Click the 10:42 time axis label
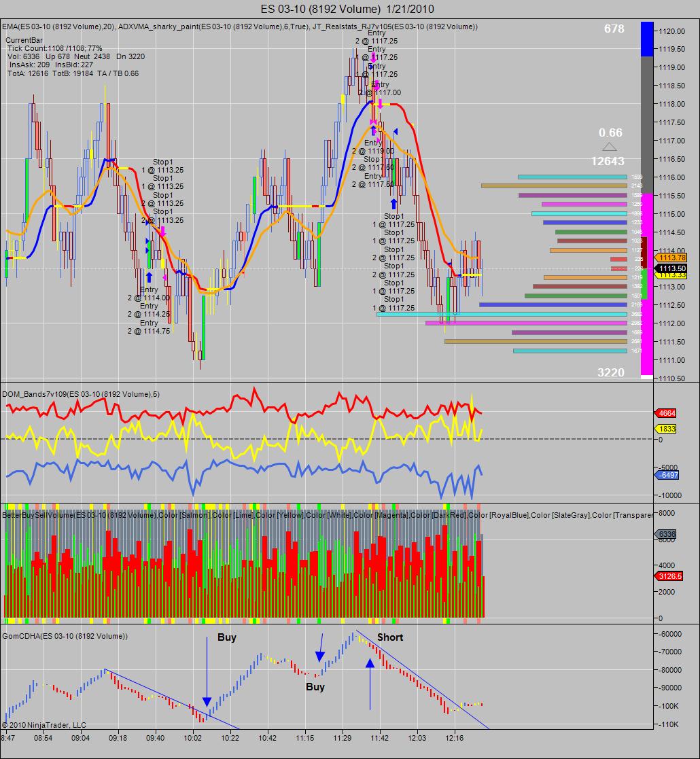Viewport: 700px width, 759px height. pyautogui.click(x=267, y=738)
